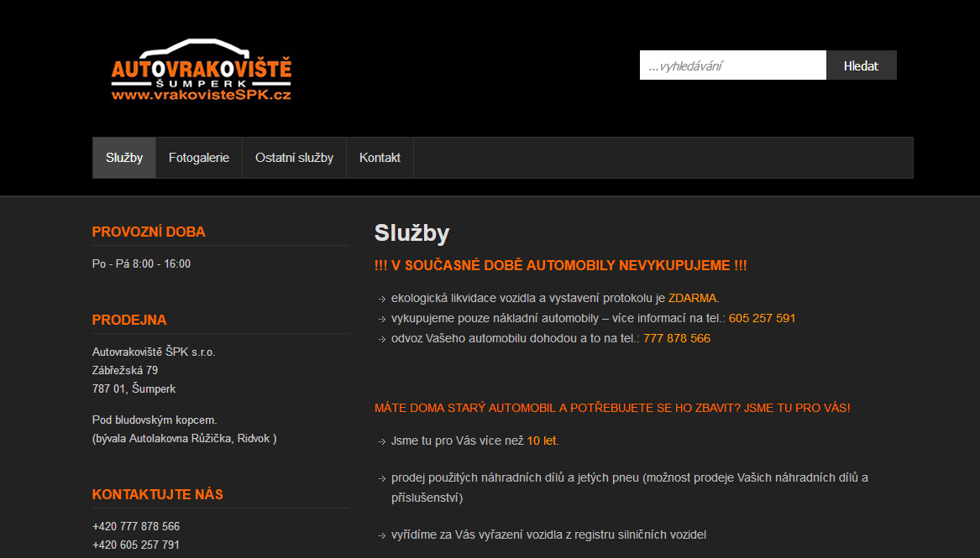
Task: Click the KONTAKTUJTE NÁS heading
Action: click(158, 494)
